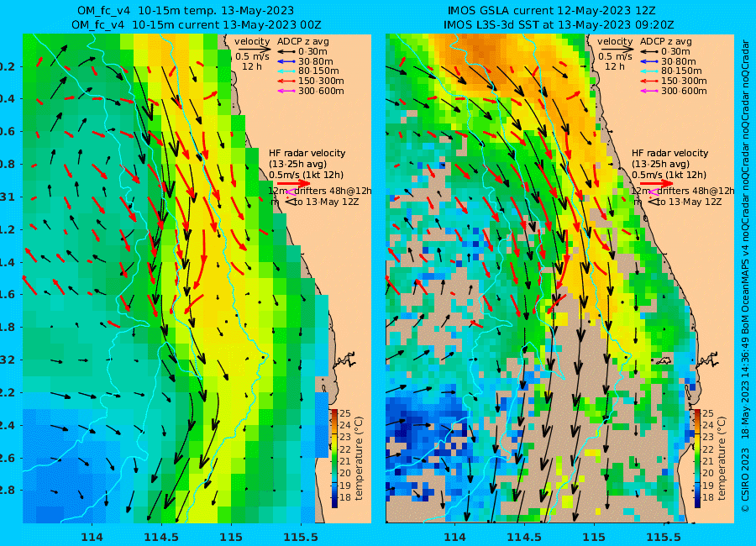
Task: Click longitude label '115' under left panel
Action: (231, 537)
